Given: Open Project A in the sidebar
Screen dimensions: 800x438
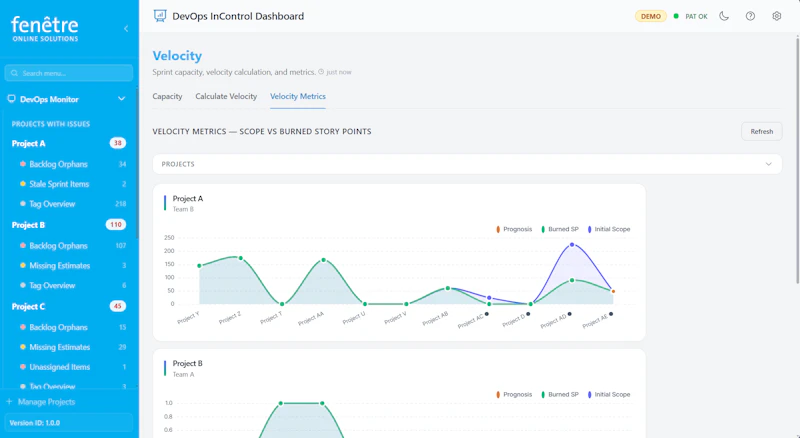Looking at the screenshot, I should (29, 143).
